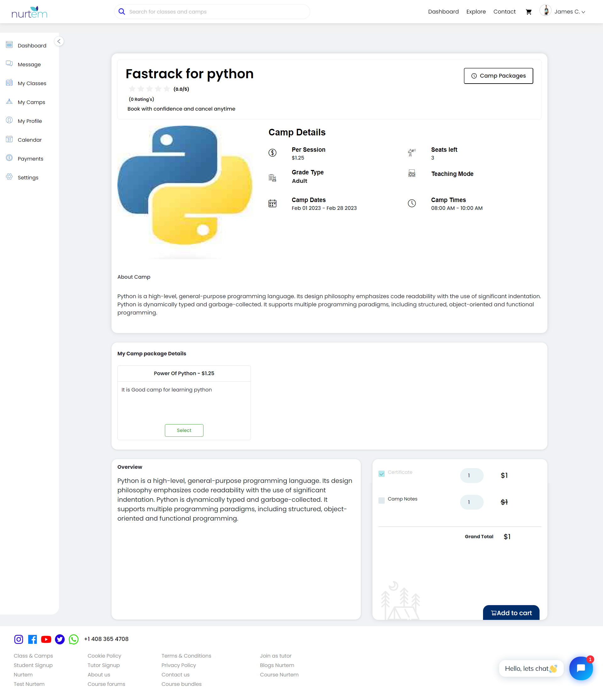Image resolution: width=603 pixels, height=700 pixels.
Task: Open Camp Packages button
Action: point(498,76)
